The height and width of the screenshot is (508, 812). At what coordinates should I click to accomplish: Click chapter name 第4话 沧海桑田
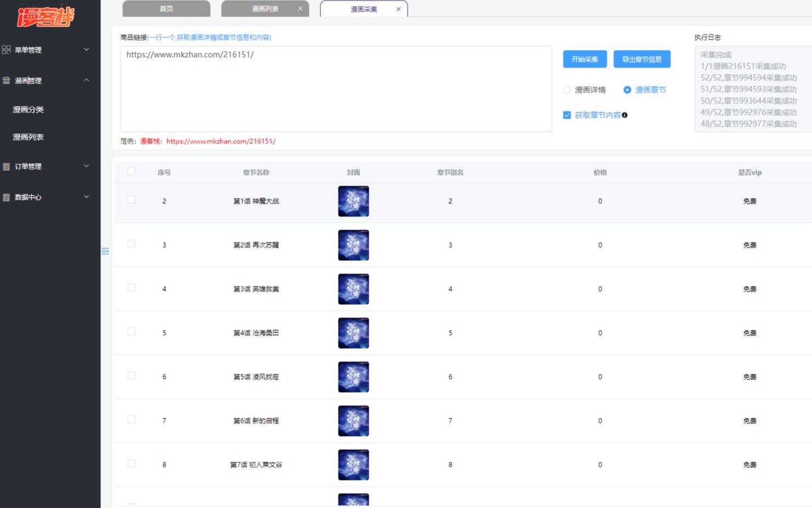tap(256, 333)
